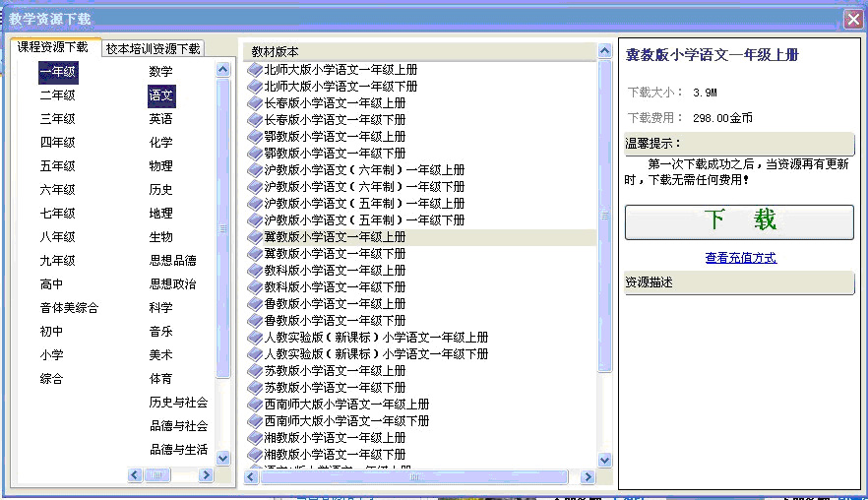Open the 课程资源下载 tab
The image size is (868, 500).
pos(52,47)
